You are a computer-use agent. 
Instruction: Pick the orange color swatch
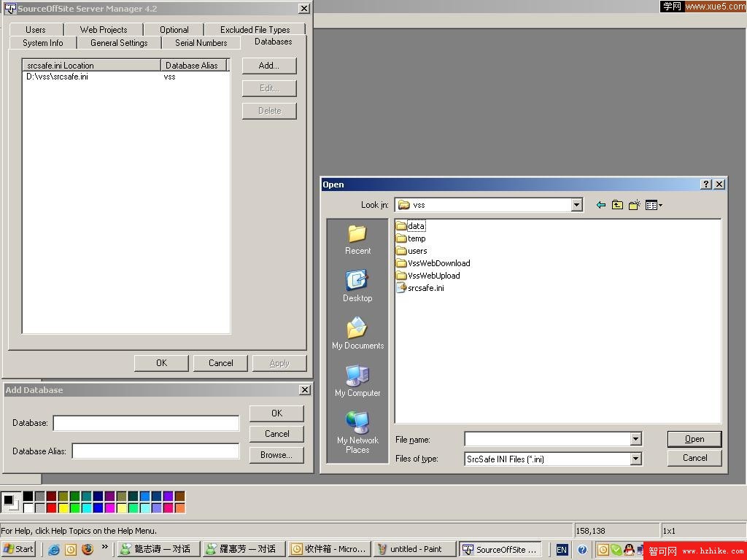179,508
